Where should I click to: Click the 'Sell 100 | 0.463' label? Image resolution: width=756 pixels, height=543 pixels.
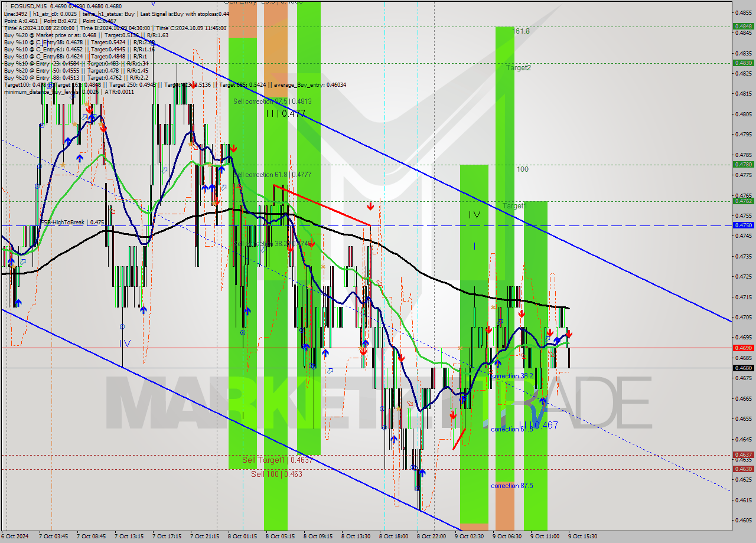276,474
